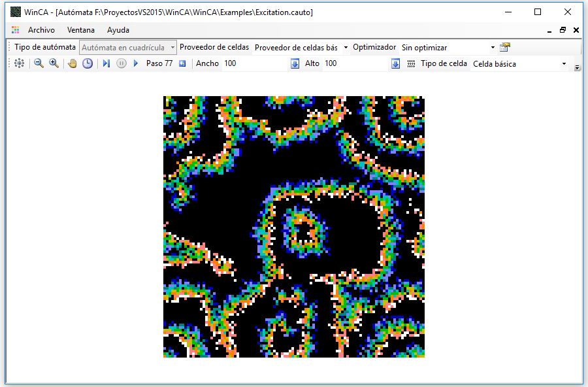Zoom in with the plus magnifier
588x387 pixels.
click(x=54, y=63)
